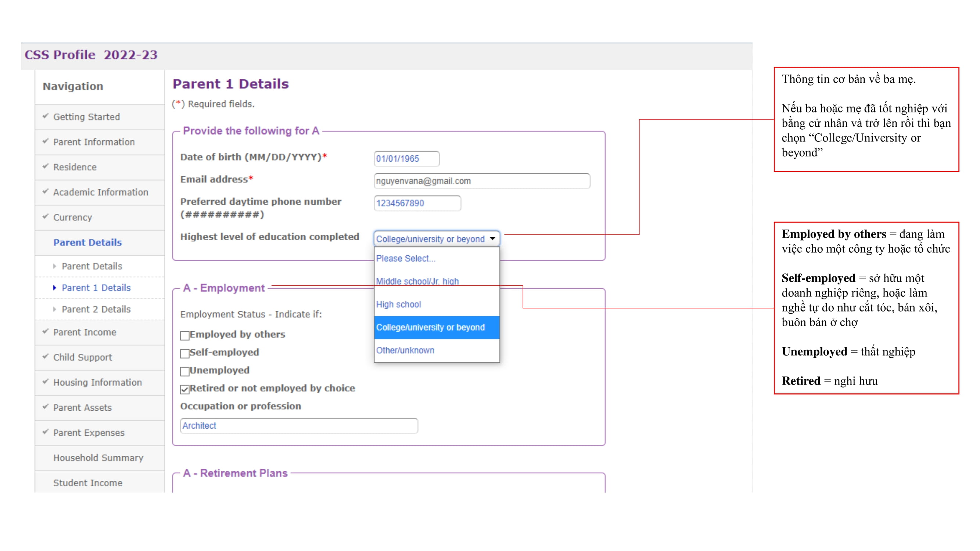The width and height of the screenshot is (980, 551).
Task: Click the blue arrow beside Parent 1 Details
Action: (54, 288)
